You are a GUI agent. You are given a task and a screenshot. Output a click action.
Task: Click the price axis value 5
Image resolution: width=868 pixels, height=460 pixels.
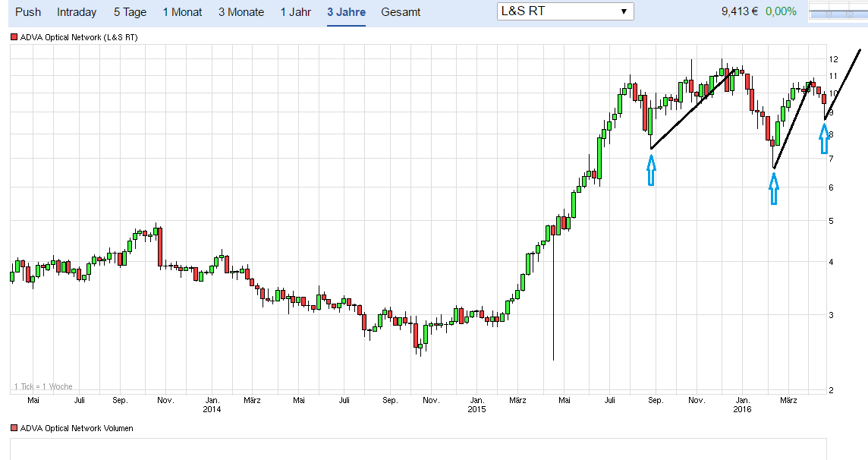tap(831, 222)
